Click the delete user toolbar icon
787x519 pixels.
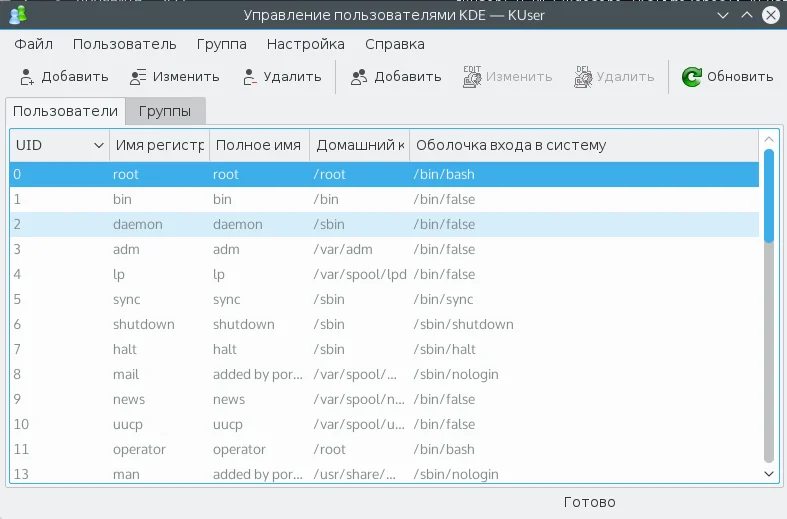click(x=249, y=77)
